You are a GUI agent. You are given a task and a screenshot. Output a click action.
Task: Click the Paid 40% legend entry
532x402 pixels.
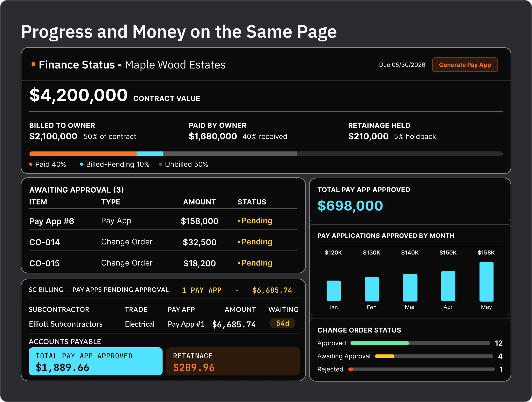coord(48,164)
